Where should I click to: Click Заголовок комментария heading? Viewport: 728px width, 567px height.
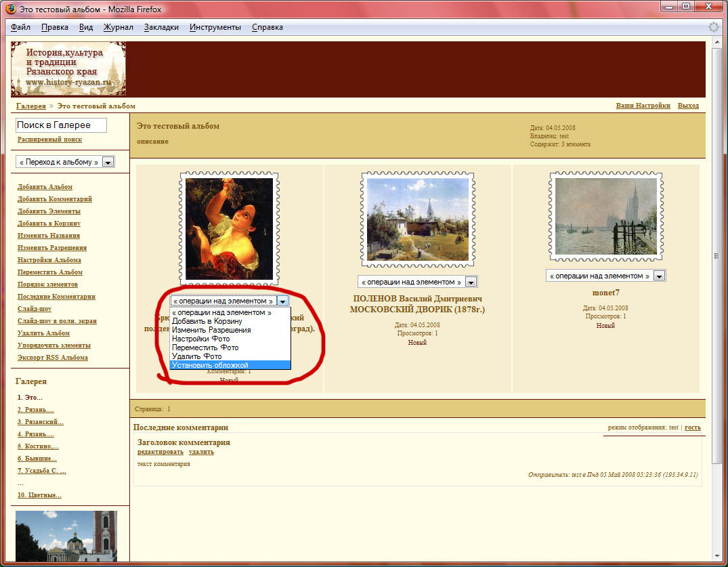184,442
